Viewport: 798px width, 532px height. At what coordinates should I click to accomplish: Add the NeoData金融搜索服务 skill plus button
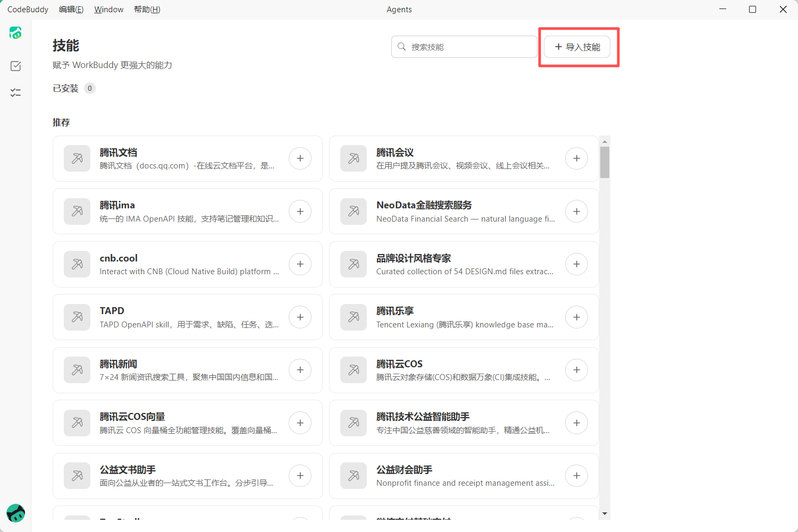click(577, 212)
